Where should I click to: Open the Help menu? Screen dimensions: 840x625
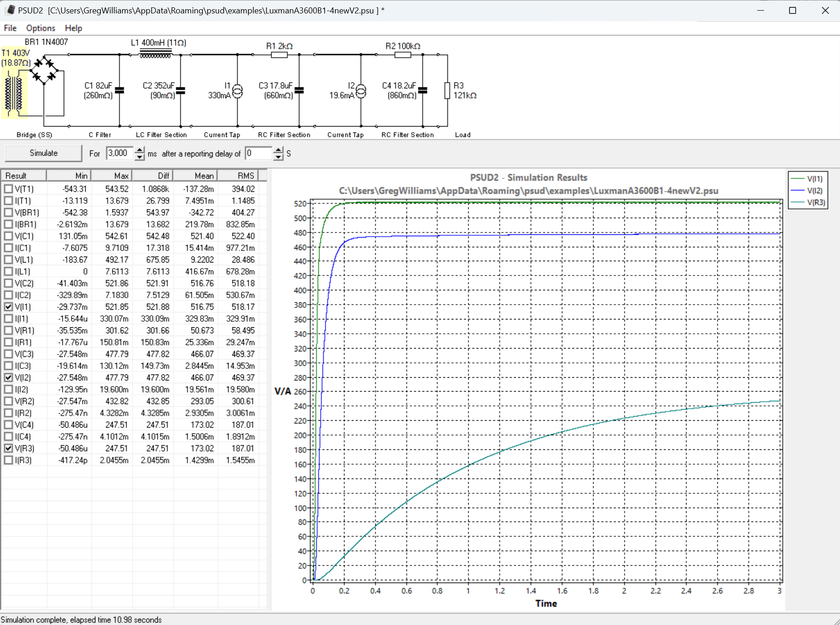73,28
